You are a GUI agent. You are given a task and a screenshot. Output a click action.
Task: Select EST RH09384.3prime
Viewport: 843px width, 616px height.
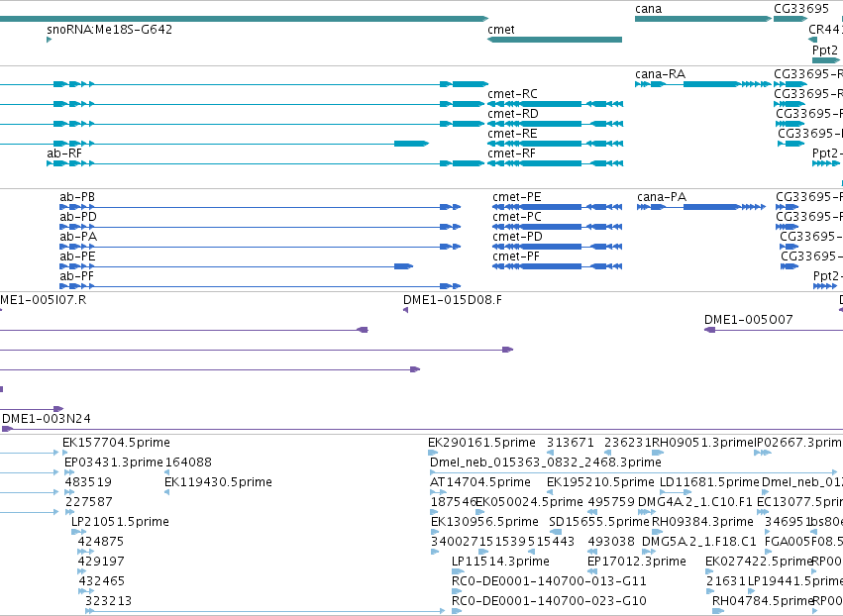702,522
